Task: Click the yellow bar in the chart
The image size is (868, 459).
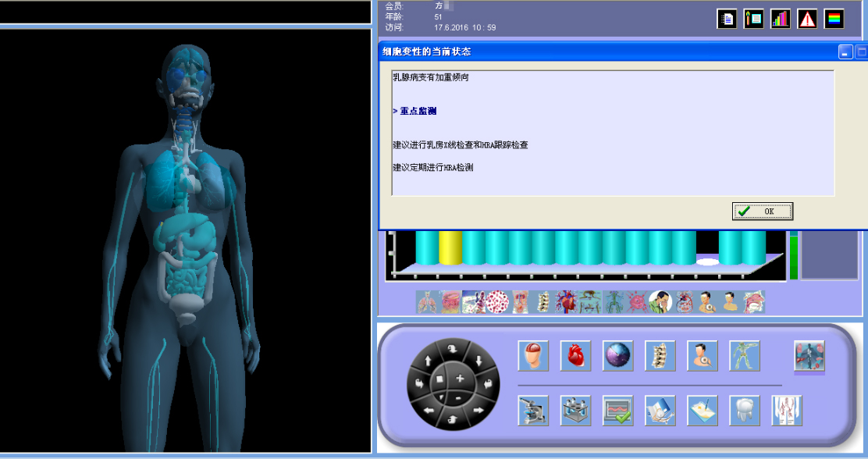Action: pyautogui.click(x=450, y=248)
